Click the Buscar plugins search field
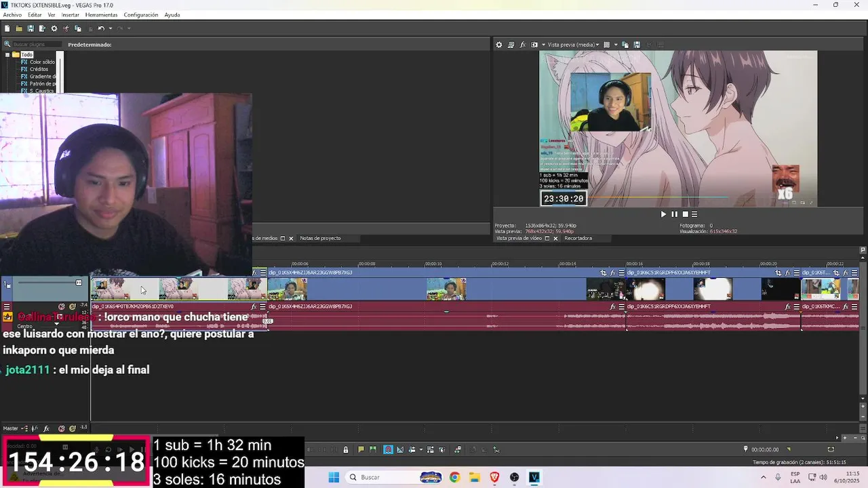The height and width of the screenshot is (488, 868). [37, 44]
